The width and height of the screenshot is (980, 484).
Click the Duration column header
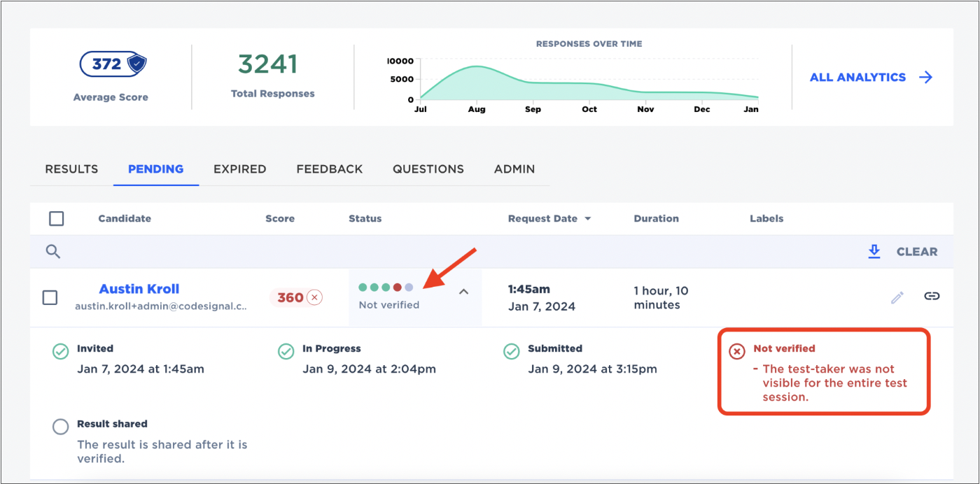click(656, 218)
